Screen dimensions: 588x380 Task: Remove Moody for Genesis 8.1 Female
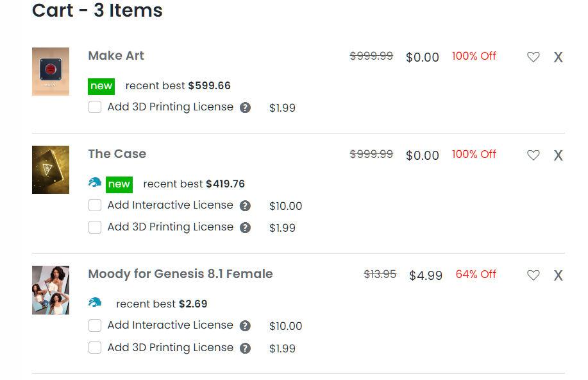click(559, 276)
